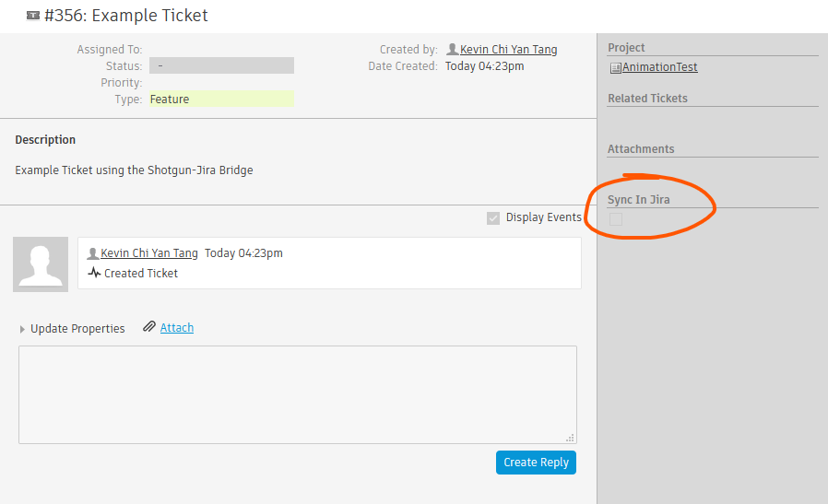The image size is (828, 504).
Task: Click the Attach link
Action: click(177, 327)
